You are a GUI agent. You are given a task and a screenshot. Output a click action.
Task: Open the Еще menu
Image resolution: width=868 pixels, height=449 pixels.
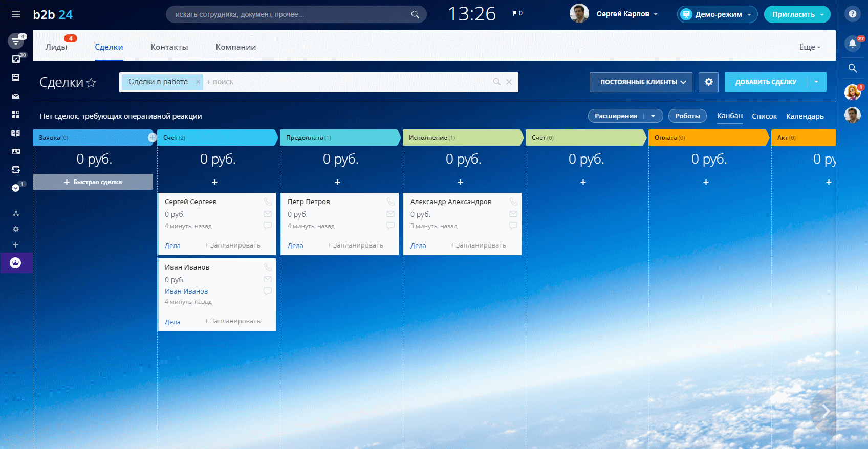coord(810,47)
